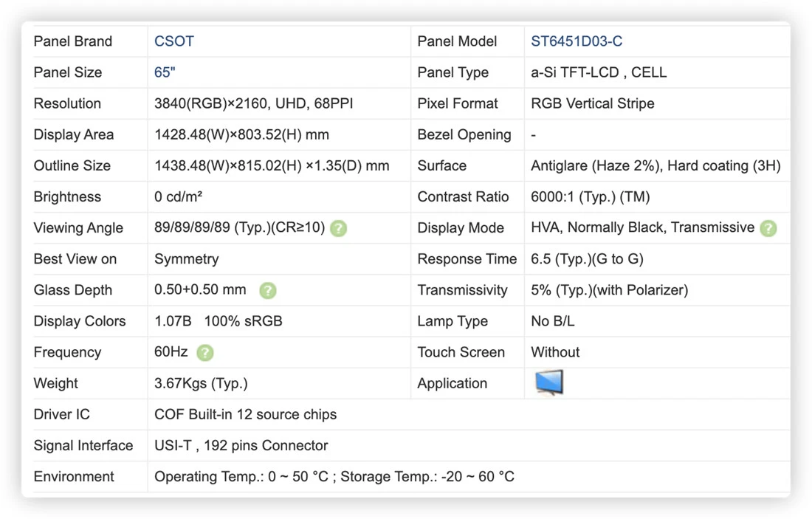Click the Display Colors label
This screenshot has width=812, height=519.
[80, 321]
